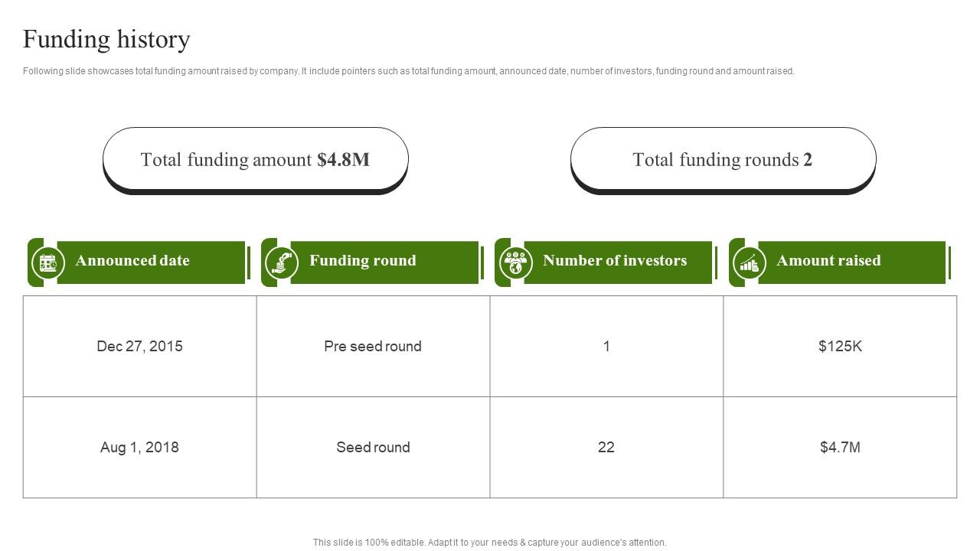Click the growth chart icon beside Amount raised
The image size is (980, 551).
[750, 262]
